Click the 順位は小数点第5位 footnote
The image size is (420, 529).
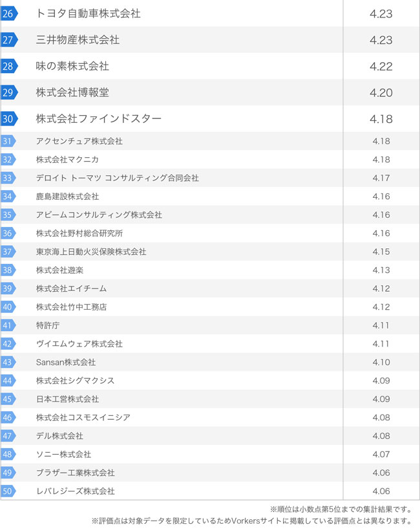341,509
